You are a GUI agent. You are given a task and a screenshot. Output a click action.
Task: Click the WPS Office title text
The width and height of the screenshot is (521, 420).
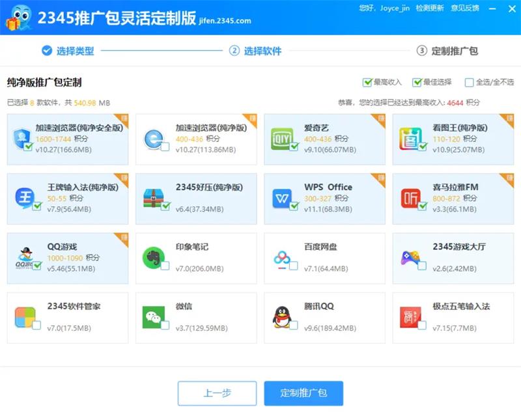pos(328,187)
